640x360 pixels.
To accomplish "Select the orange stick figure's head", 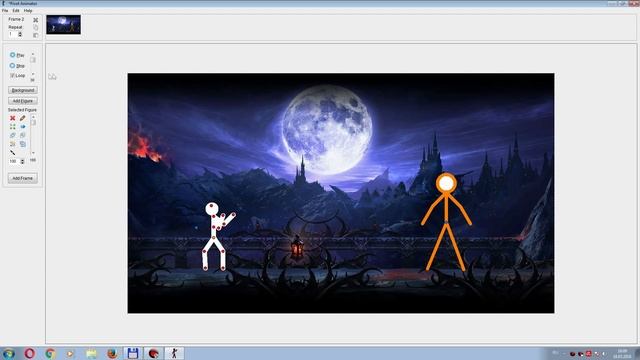I will point(446,184).
